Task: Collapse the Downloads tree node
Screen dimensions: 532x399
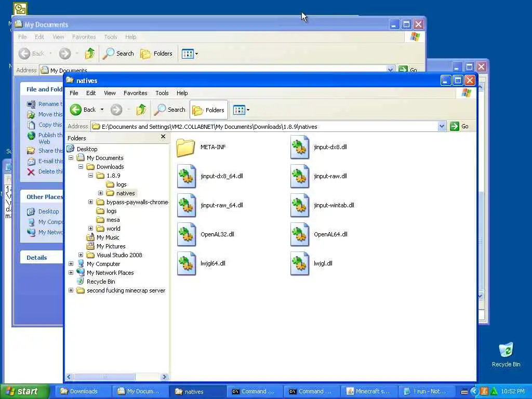Action: click(81, 167)
